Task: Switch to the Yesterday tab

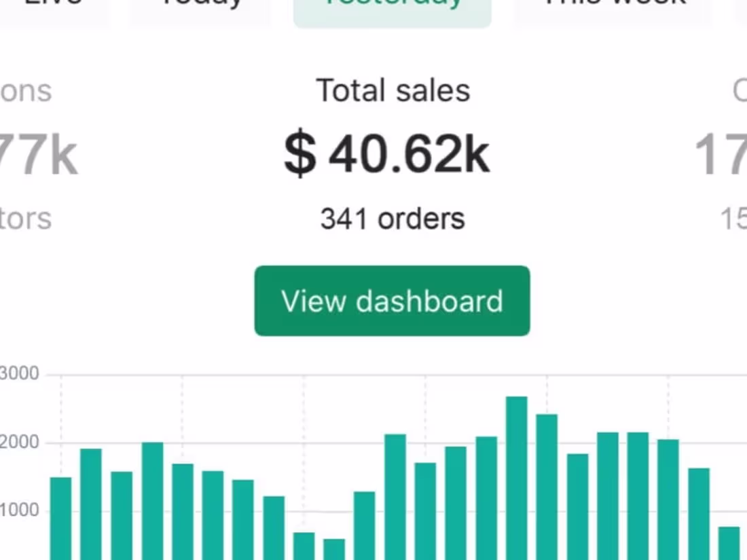Action: click(393, 8)
